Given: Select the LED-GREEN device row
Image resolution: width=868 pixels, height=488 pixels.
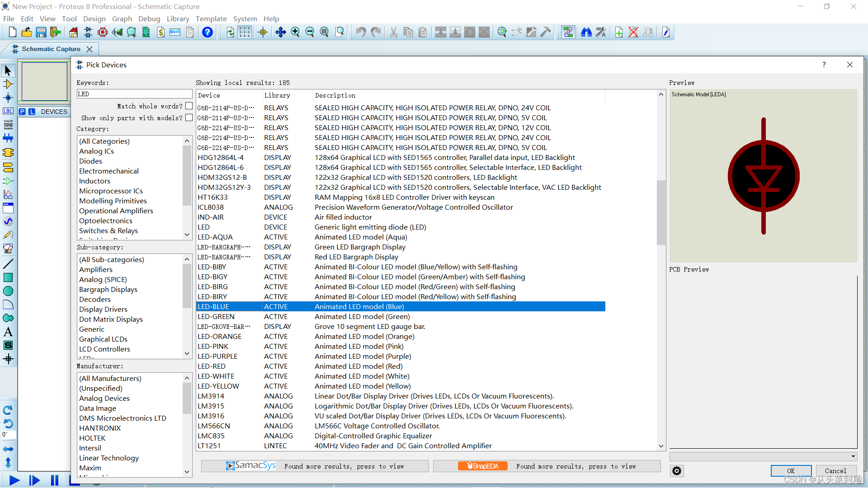Looking at the screenshot, I should pyautogui.click(x=401, y=316).
